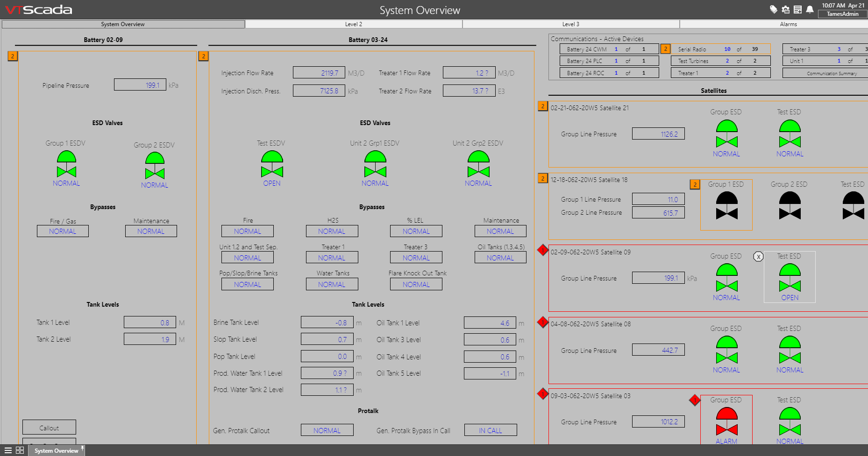Click the Satellite 03 Group ESD alarm valve
Viewport: 868px width, 456px height.
tap(726, 421)
